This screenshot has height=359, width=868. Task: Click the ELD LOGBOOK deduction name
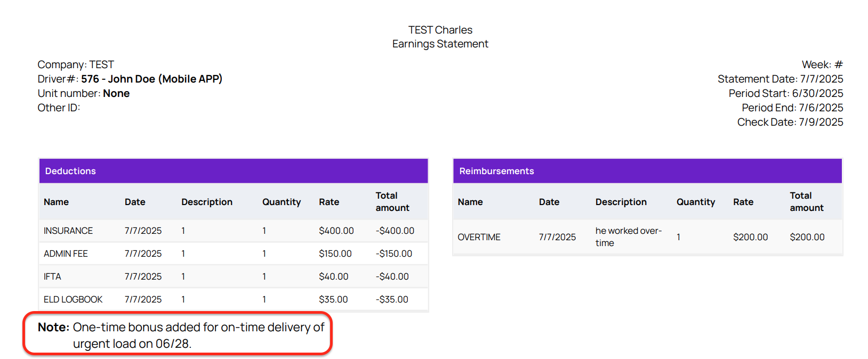[73, 299]
